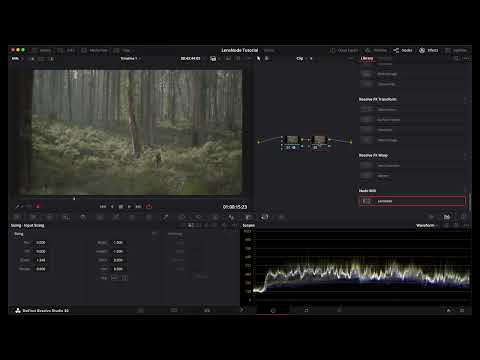Switch to the Fairlight page

click(306, 310)
